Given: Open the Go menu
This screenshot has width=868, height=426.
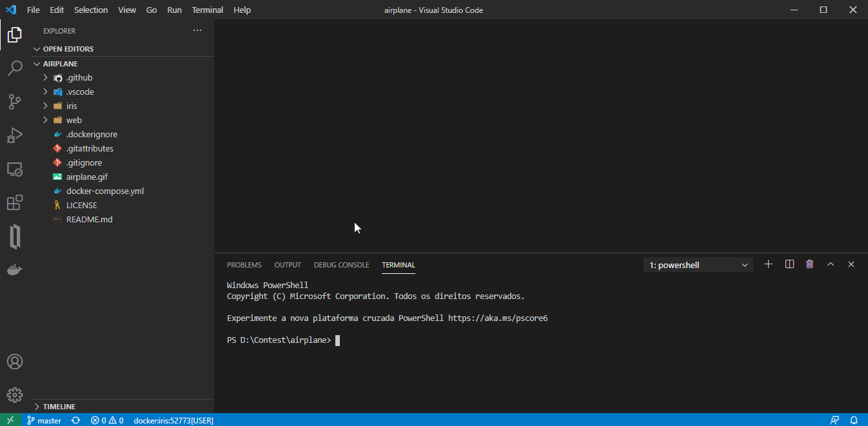Looking at the screenshot, I should coord(152,10).
